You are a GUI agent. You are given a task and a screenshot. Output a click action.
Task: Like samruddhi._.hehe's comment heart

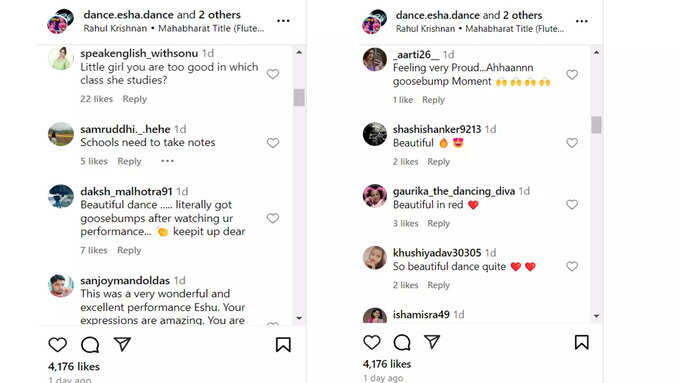(x=273, y=143)
